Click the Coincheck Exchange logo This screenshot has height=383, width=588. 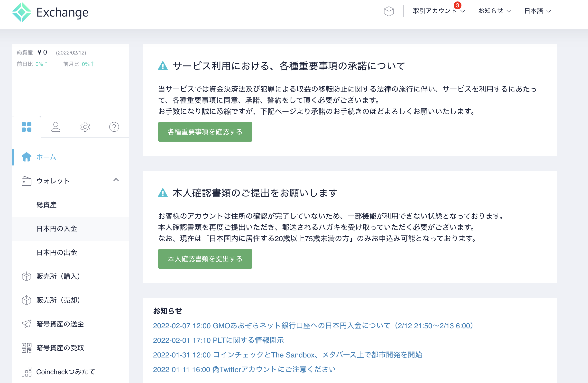(x=50, y=12)
